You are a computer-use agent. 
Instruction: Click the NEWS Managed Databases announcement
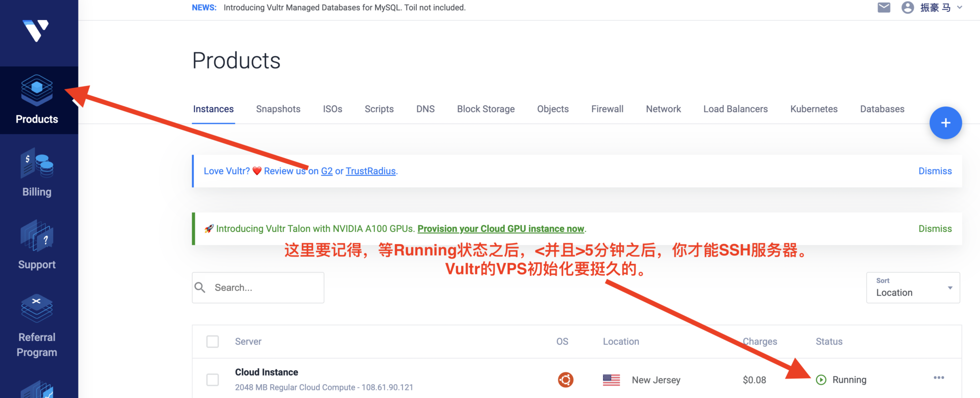[x=329, y=8]
